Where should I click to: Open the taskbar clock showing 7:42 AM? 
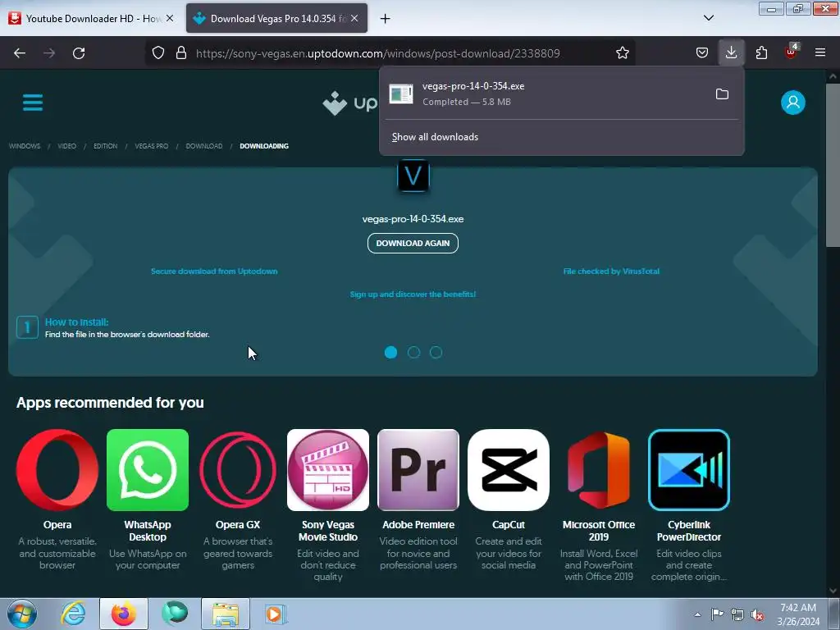[x=798, y=614]
